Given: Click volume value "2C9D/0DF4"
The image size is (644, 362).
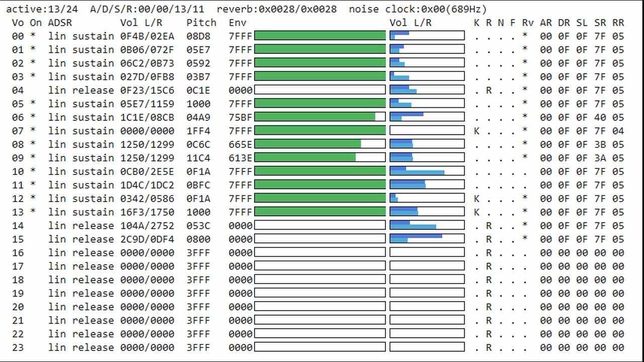Looking at the screenshot, I should (x=147, y=239).
